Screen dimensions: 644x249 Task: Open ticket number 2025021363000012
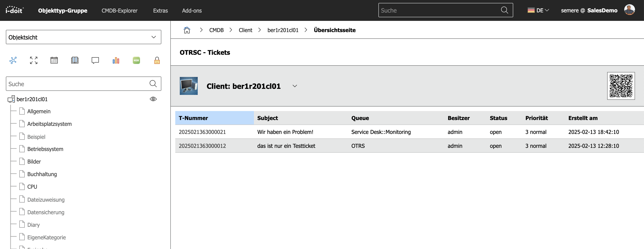pyautogui.click(x=202, y=146)
